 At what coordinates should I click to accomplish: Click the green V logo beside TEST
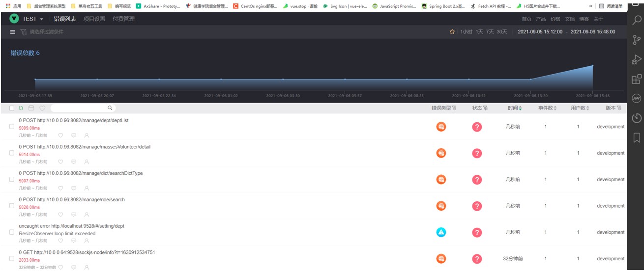click(x=14, y=19)
